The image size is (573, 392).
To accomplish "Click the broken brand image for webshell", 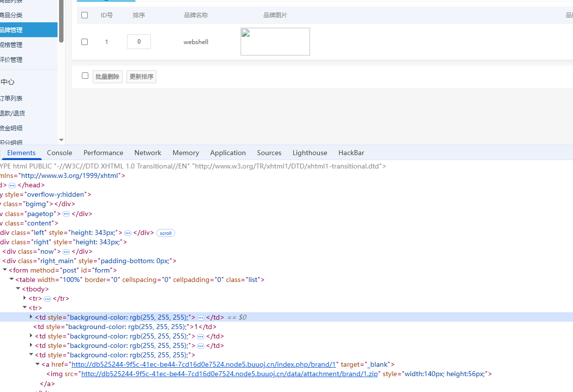I will (275, 42).
